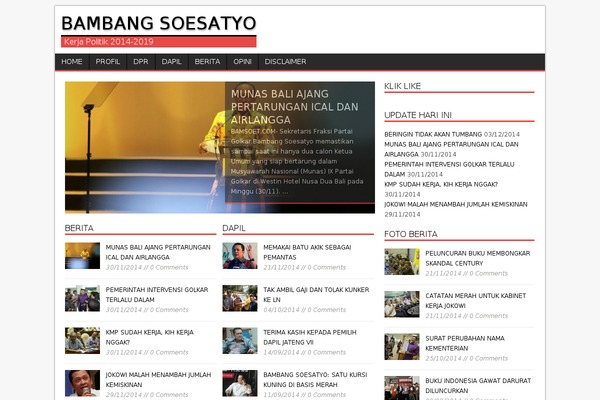Open Bambang Soesatyo: Satu Kursi Kuning link
This screenshot has height=400, width=600.
pos(315,380)
